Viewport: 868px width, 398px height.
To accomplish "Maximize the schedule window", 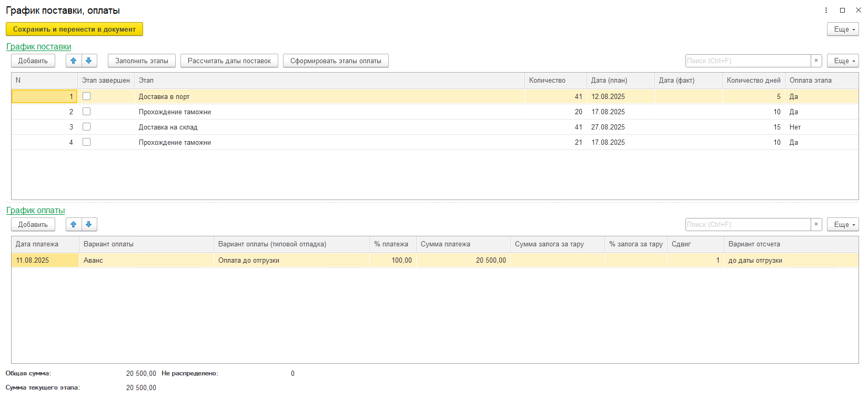I will (x=842, y=11).
